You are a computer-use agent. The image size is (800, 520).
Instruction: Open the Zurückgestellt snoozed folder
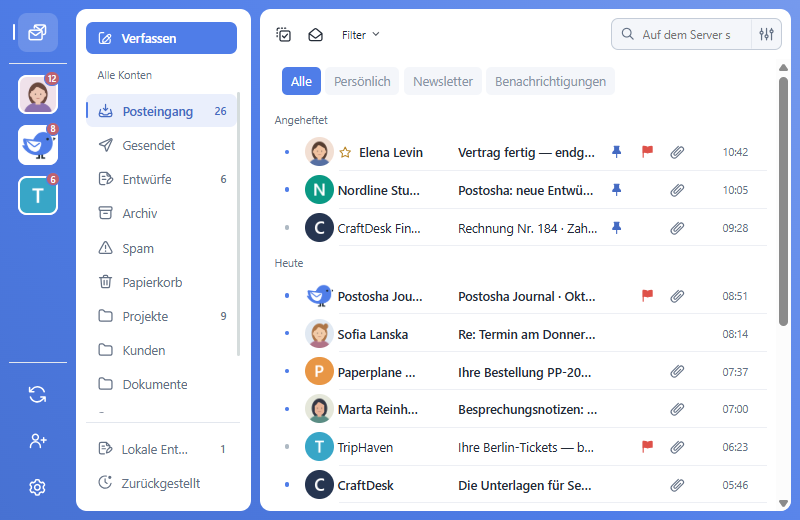click(x=161, y=483)
